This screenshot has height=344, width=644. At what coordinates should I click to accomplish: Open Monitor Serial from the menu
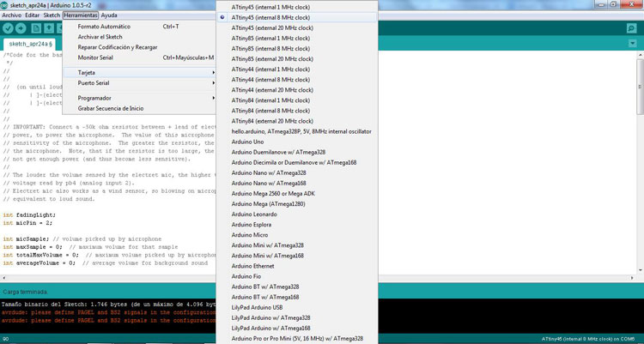point(139,57)
